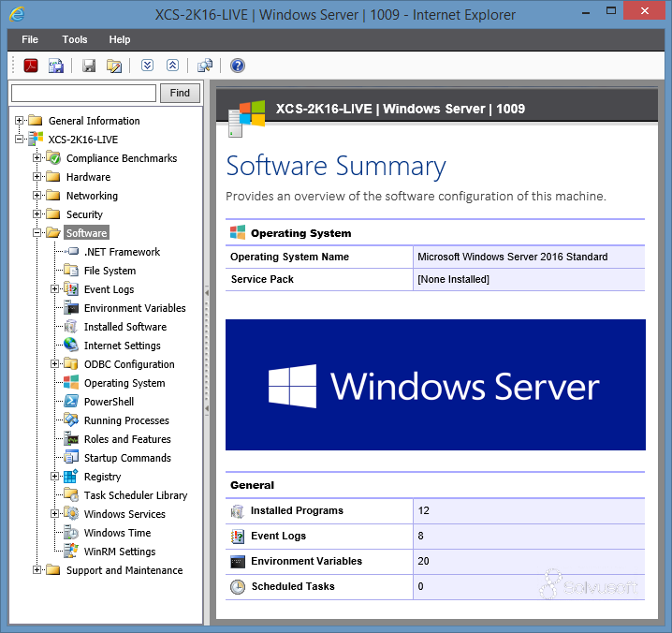Click the Running Processes tree icon
Image resolution: width=672 pixels, height=633 pixels.
click(x=71, y=420)
